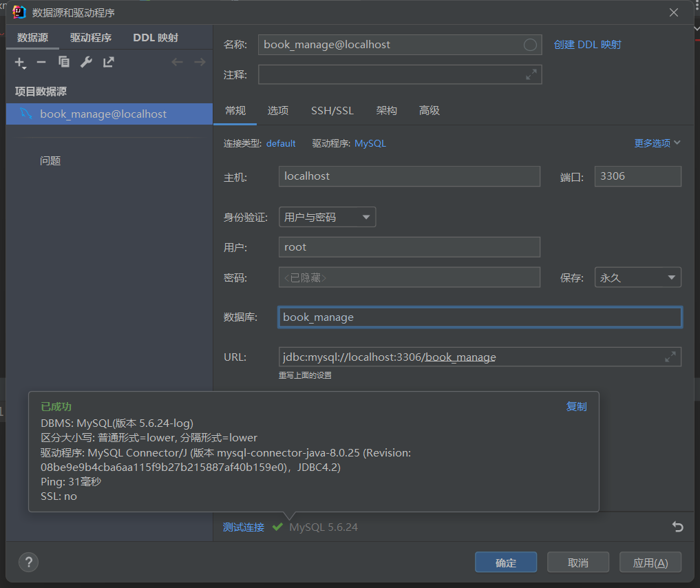Click the 主机 localhost host field

click(409, 176)
